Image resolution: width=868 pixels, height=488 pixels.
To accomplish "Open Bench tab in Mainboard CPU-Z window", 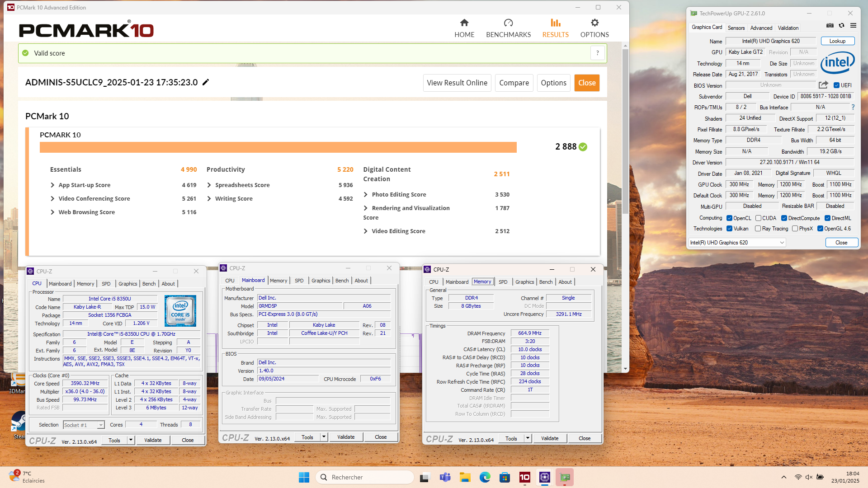I will [342, 281].
